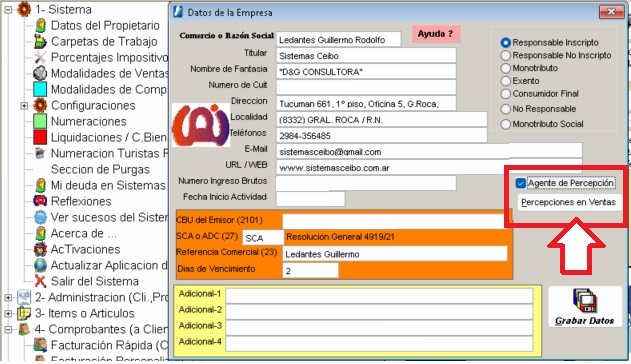Click the Adicional-1 input field
The height and width of the screenshot is (364, 631).
(x=379, y=296)
